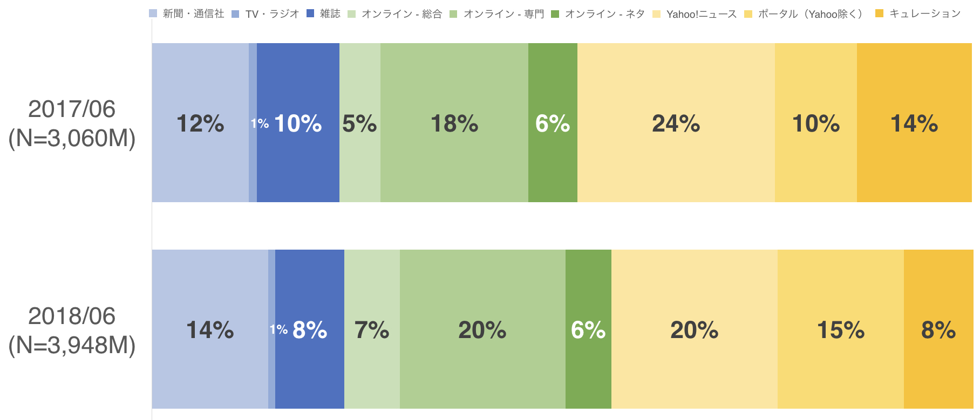The height and width of the screenshot is (420, 980).
Task: Click the 新聞・通信社 legend color swatch
Action: pyautogui.click(x=153, y=14)
